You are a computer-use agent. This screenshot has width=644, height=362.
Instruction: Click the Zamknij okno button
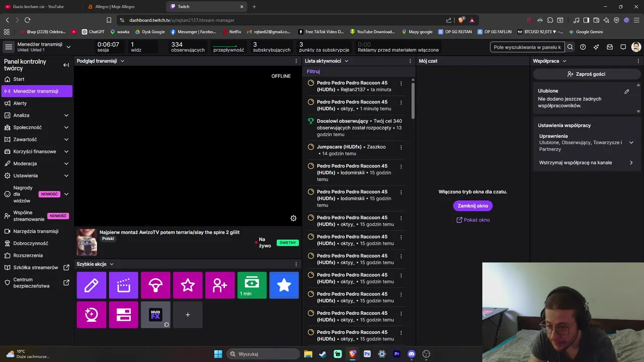(473, 206)
